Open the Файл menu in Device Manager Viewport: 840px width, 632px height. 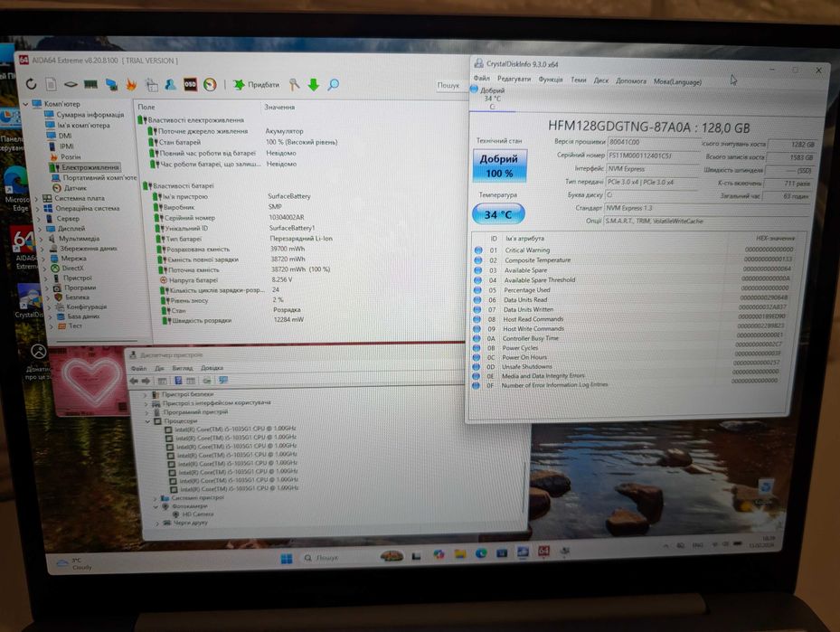[x=138, y=369]
